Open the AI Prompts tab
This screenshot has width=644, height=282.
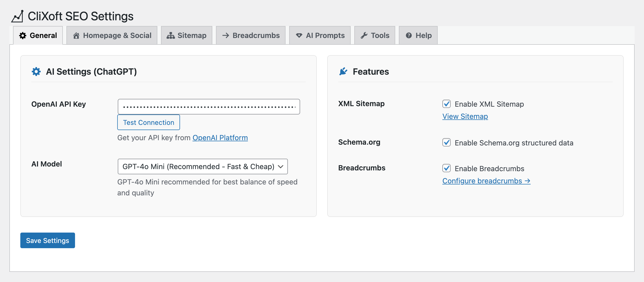(320, 36)
